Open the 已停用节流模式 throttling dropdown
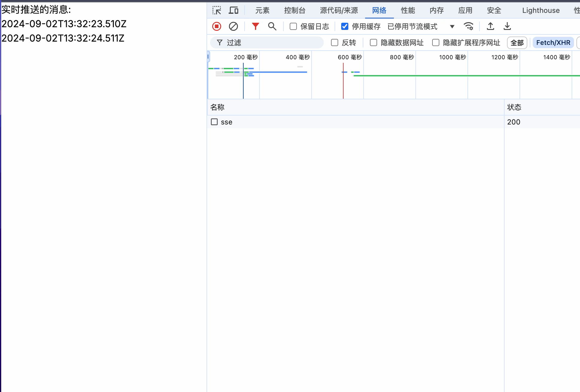The image size is (580, 392). pyautogui.click(x=412, y=26)
